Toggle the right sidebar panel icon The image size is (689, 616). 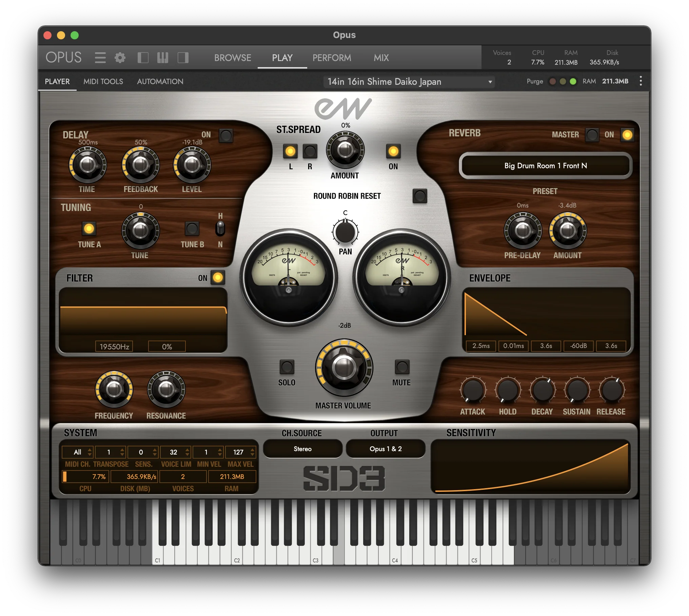183,58
